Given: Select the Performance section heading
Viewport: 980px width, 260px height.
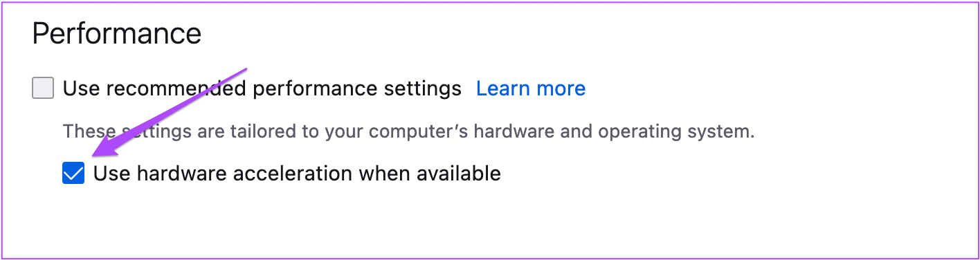Looking at the screenshot, I should click(x=117, y=33).
